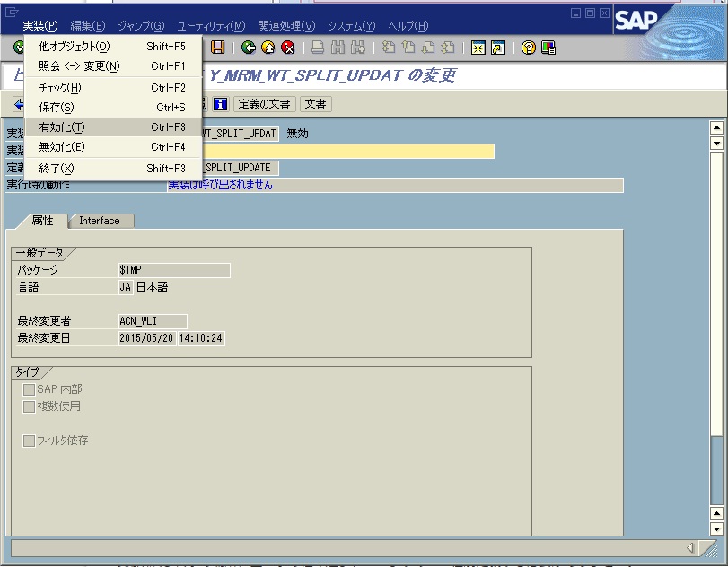
Task: Click the 文書 button
Action: (x=319, y=103)
